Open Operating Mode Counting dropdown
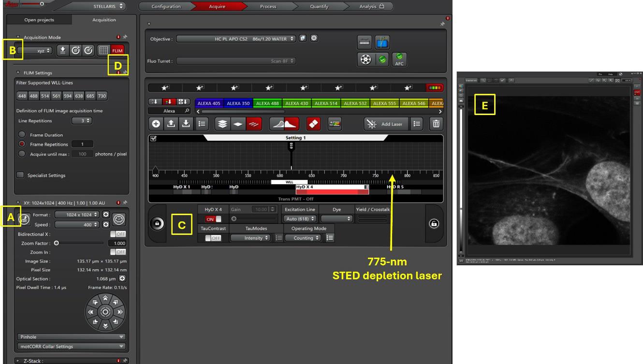Image resolution: width=643 pixels, height=364 pixels. [303, 238]
